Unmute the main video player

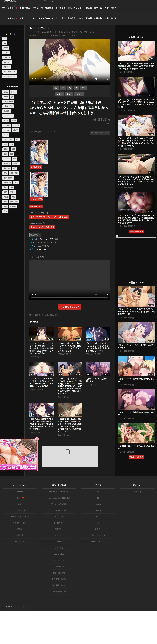point(96,79)
